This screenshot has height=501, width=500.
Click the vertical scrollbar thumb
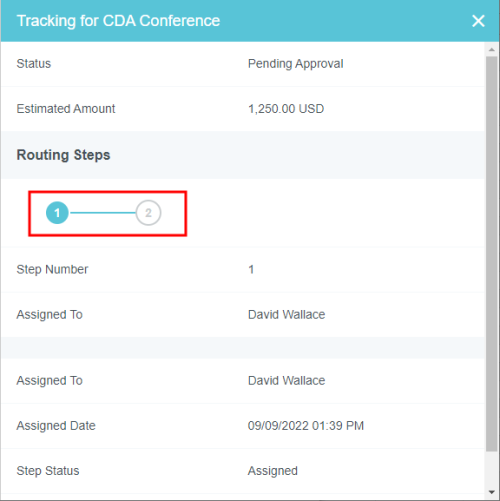(492, 254)
